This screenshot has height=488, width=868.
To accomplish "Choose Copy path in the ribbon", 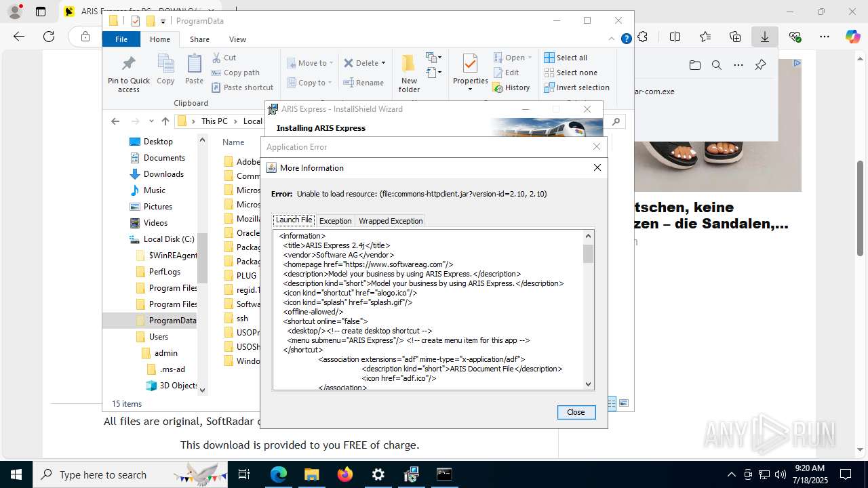I will tap(235, 73).
